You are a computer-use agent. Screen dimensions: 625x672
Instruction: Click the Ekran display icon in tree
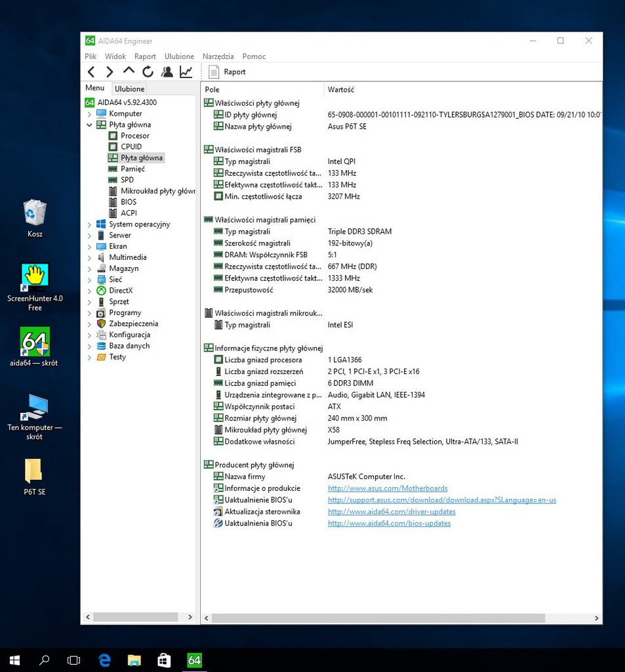(101, 247)
